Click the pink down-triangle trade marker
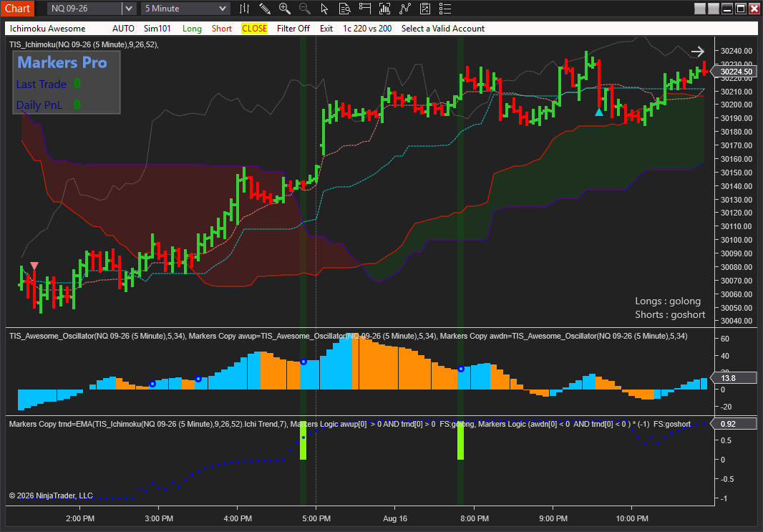 34,266
